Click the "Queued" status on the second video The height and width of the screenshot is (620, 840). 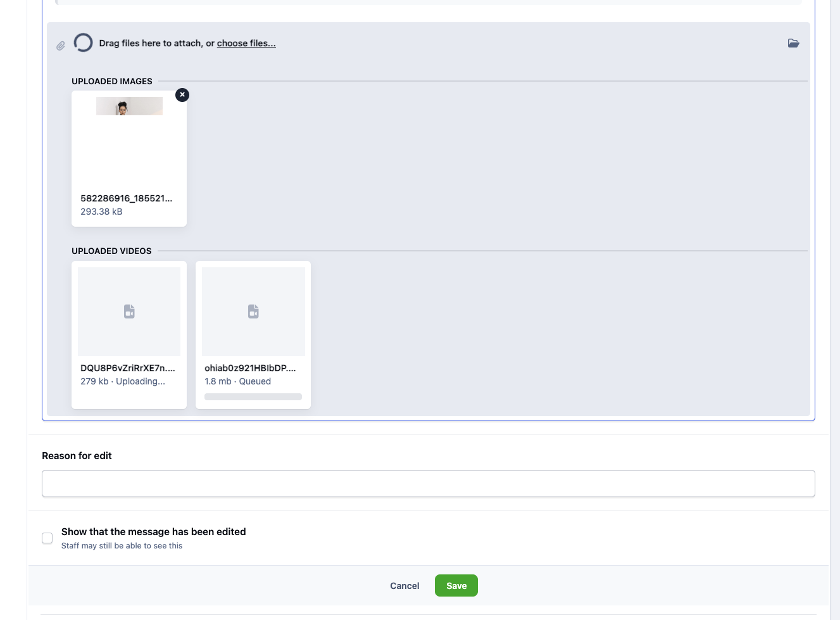click(255, 381)
